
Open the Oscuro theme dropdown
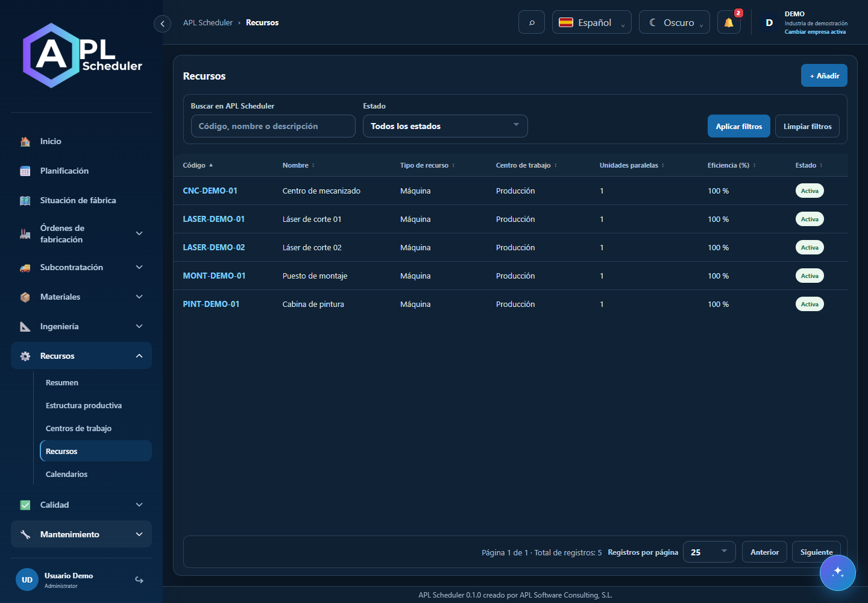(675, 22)
